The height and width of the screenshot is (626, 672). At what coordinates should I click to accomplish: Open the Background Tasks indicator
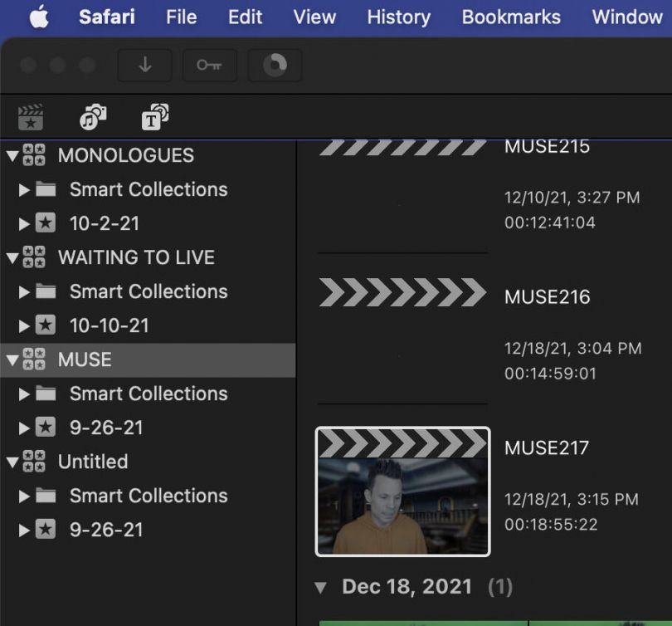275,65
